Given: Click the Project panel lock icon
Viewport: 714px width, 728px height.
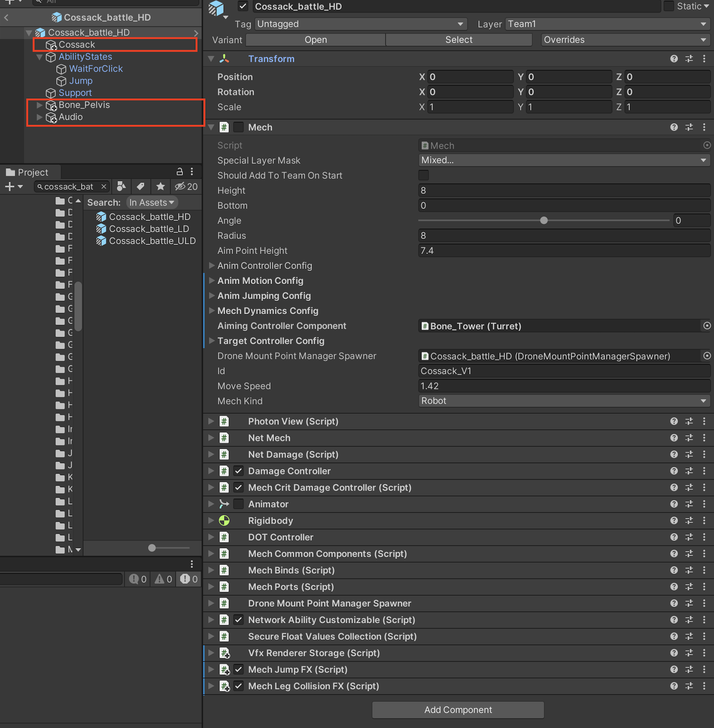Looking at the screenshot, I should [x=180, y=172].
